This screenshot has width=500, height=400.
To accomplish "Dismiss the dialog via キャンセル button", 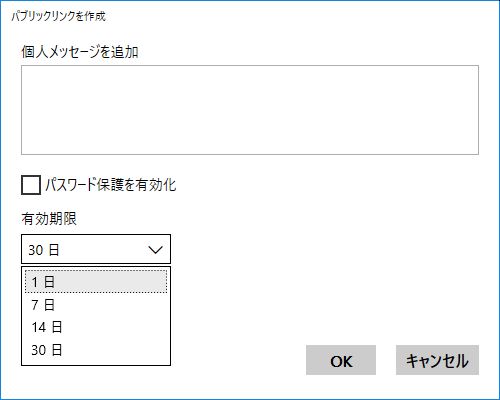I will point(437,360).
